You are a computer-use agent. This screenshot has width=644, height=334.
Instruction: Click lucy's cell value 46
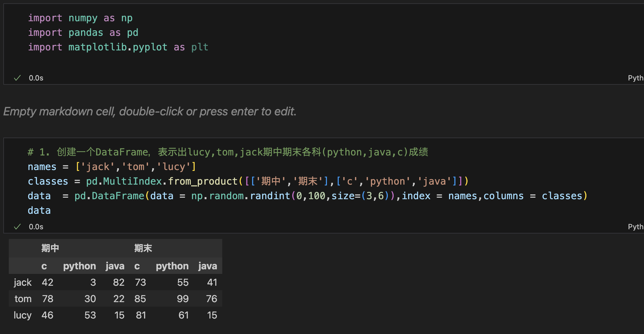pyautogui.click(x=48, y=315)
